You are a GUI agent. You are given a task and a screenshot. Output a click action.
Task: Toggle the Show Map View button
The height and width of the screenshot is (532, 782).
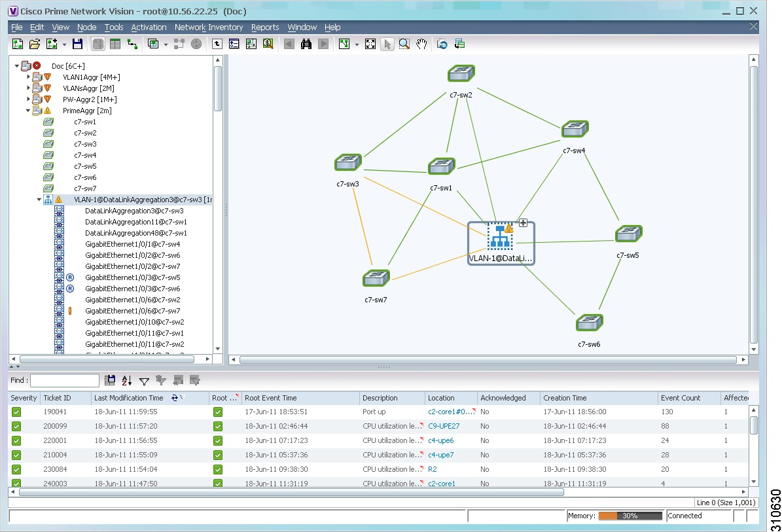point(98,44)
